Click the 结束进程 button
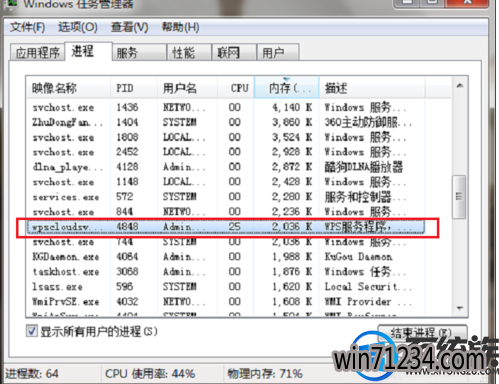The image size is (499, 384). coord(422,333)
